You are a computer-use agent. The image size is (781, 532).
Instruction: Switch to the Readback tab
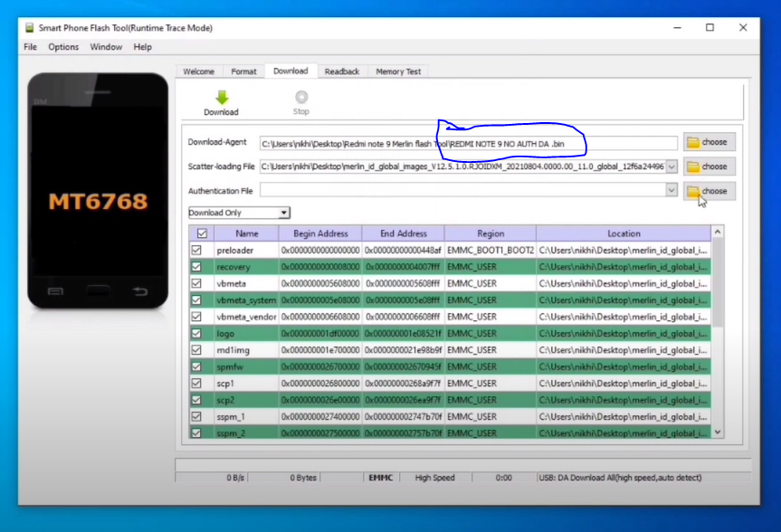[342, 71]
